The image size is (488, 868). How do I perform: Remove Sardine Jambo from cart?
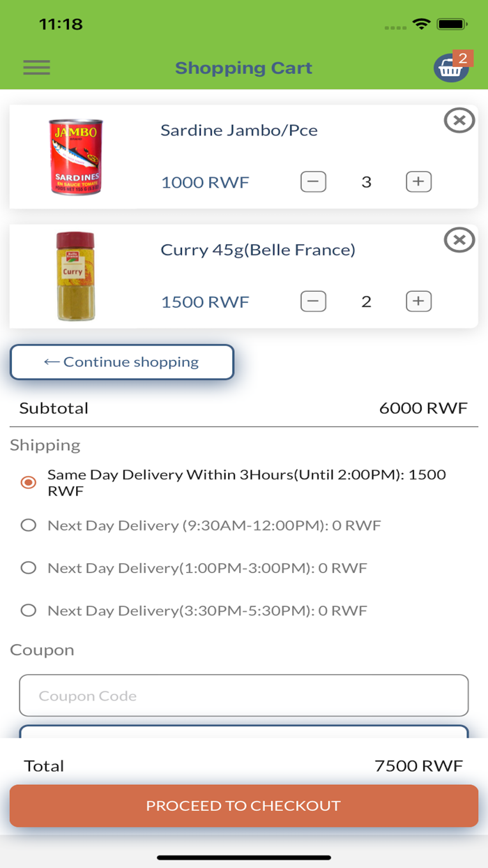459,121
